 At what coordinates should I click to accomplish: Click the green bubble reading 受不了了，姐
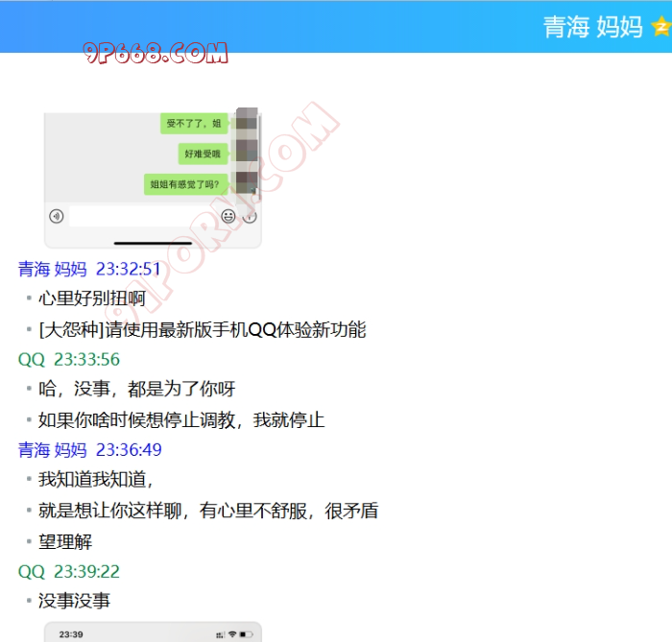(194, 123)
